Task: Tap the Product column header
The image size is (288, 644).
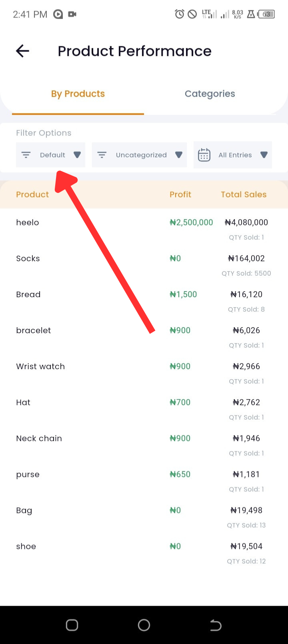Action: coord(32,195)
